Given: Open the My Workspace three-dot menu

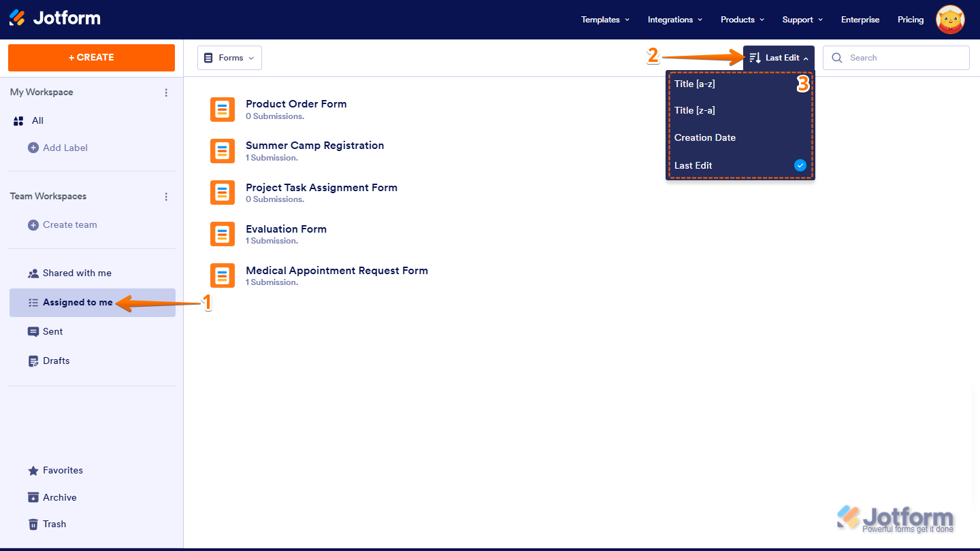Looking at the screenshot, I should 166,92.
